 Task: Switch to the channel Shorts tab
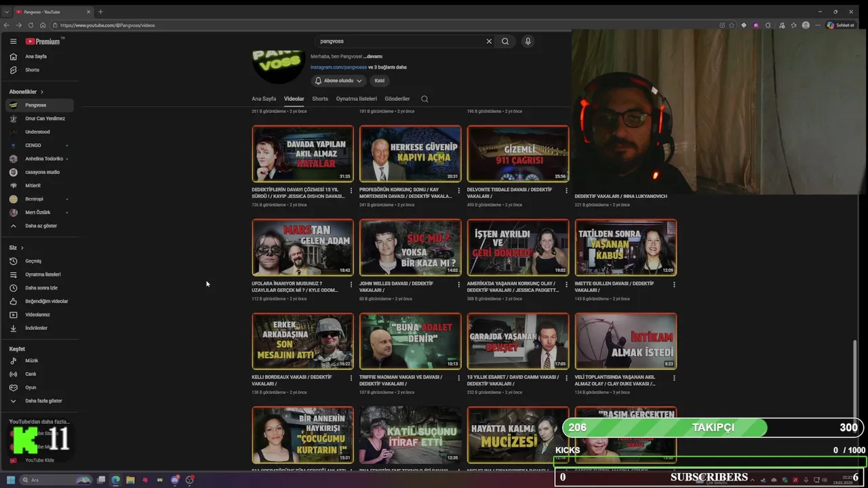320,99
